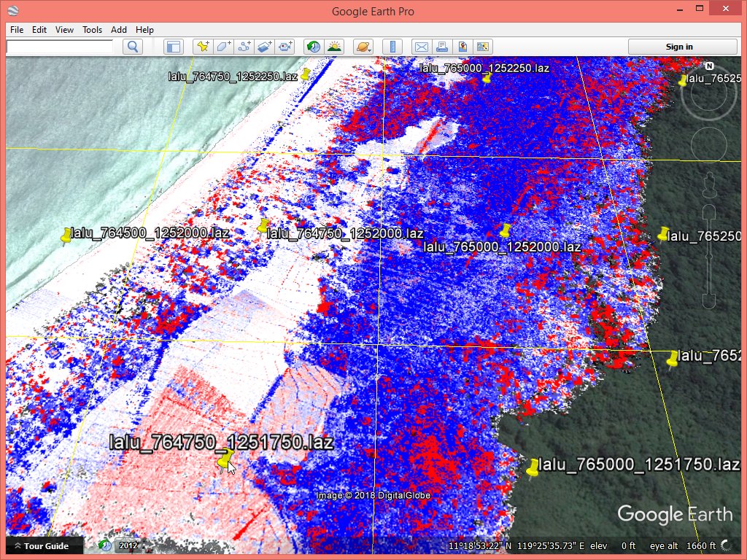Click the Email envelope icon

pos(421,47)
